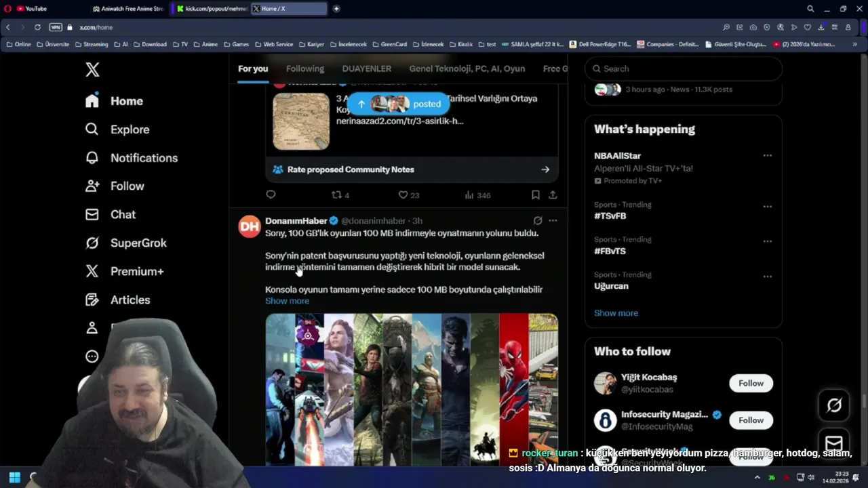Repost the post with 4 reposts
This screenshot has width=868, height=488.
[340, 195]
